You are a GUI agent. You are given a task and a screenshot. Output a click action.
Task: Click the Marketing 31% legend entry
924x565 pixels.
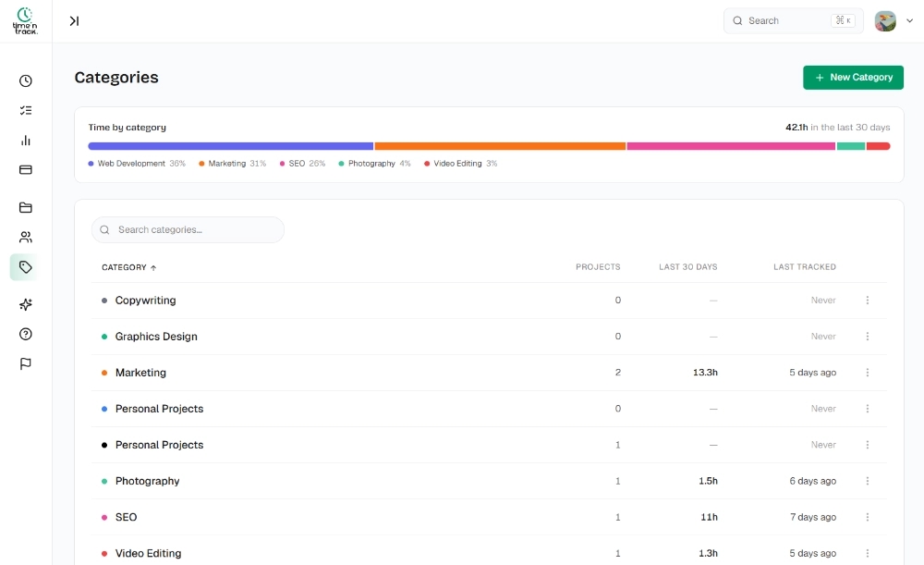pos(232,164)
